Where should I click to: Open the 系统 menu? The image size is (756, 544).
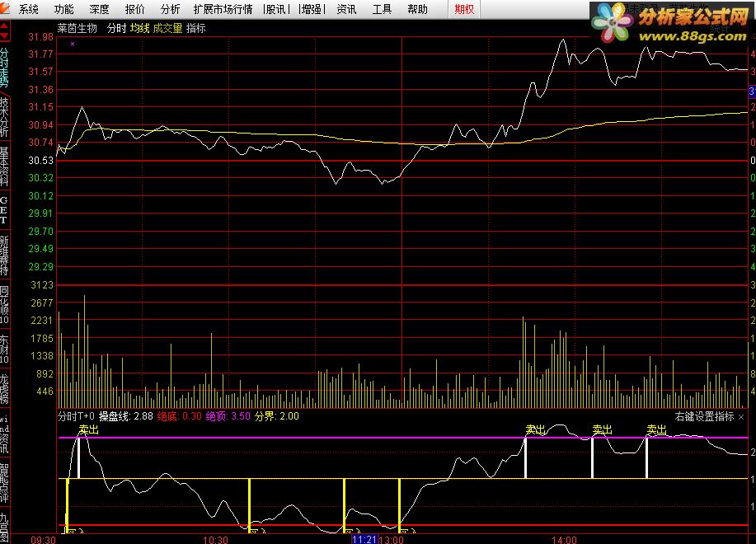click(x=29, y=9)
